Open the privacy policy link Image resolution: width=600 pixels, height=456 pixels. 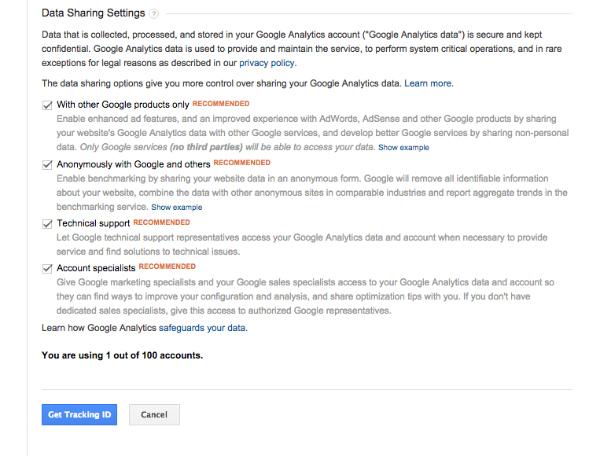pyautogui.click(x=267, y=63)
